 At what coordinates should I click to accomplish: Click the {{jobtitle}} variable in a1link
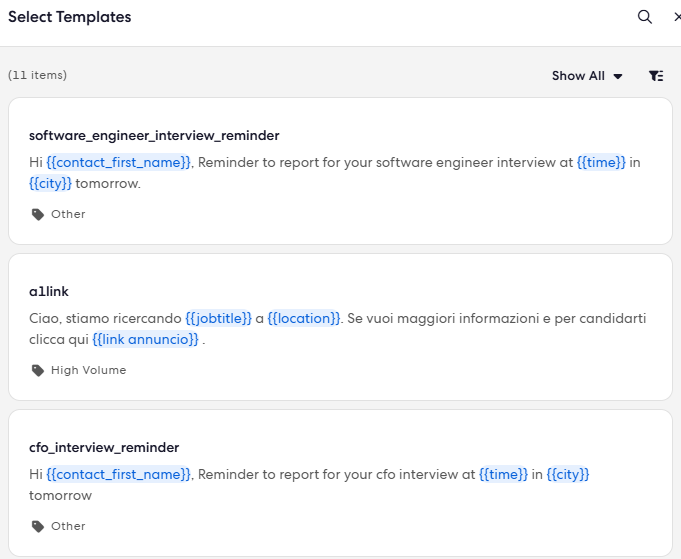(218, 318)
